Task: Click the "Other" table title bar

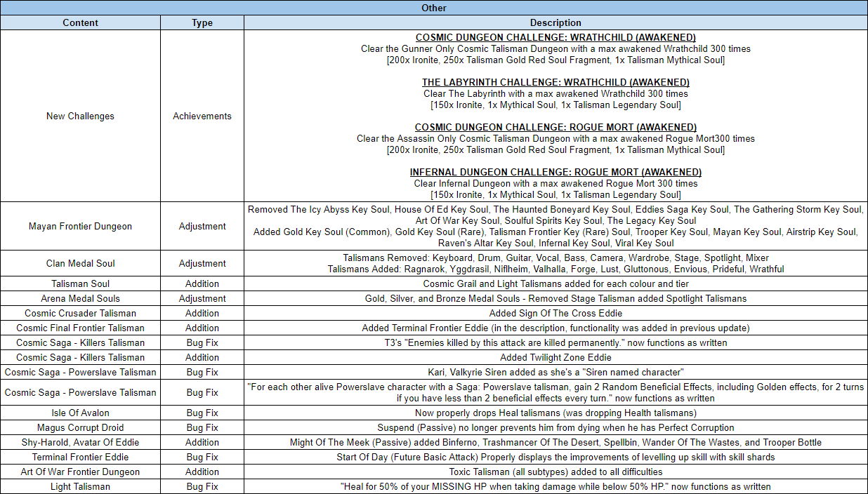Action: tap(434, 8)
